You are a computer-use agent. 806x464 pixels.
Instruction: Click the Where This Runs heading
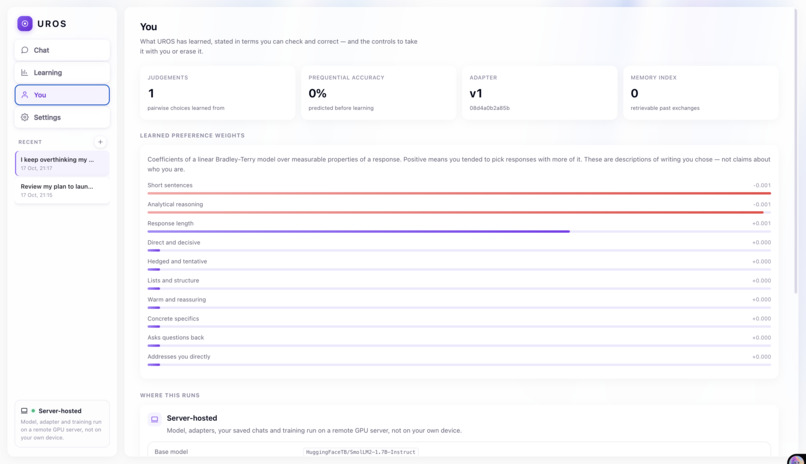170,395
